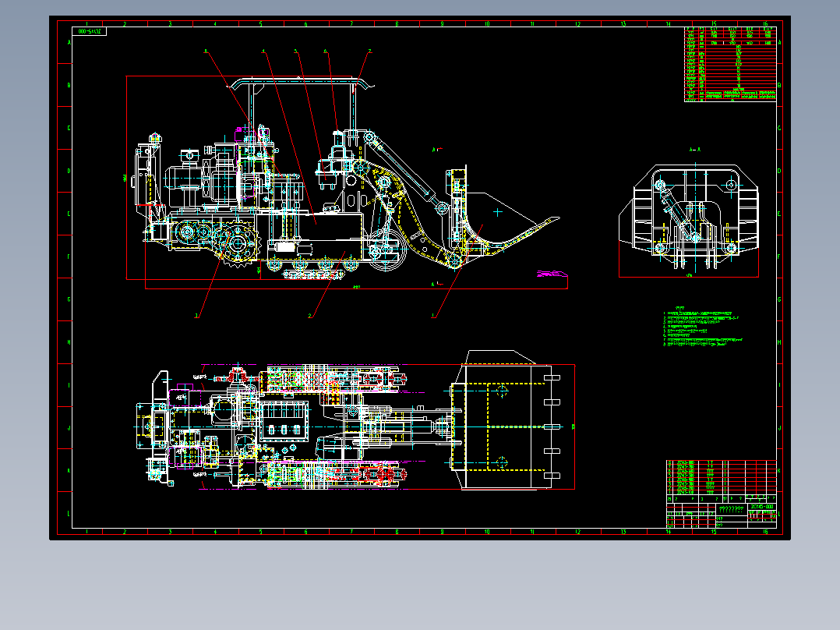Click callout number 5 above side view
The width and height of the screenshot is (840, 630).
[295, 51]
